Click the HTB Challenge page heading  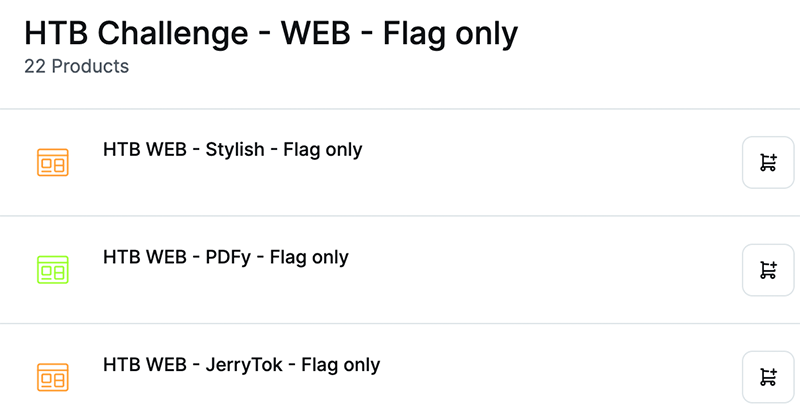[x=270, y=34]
